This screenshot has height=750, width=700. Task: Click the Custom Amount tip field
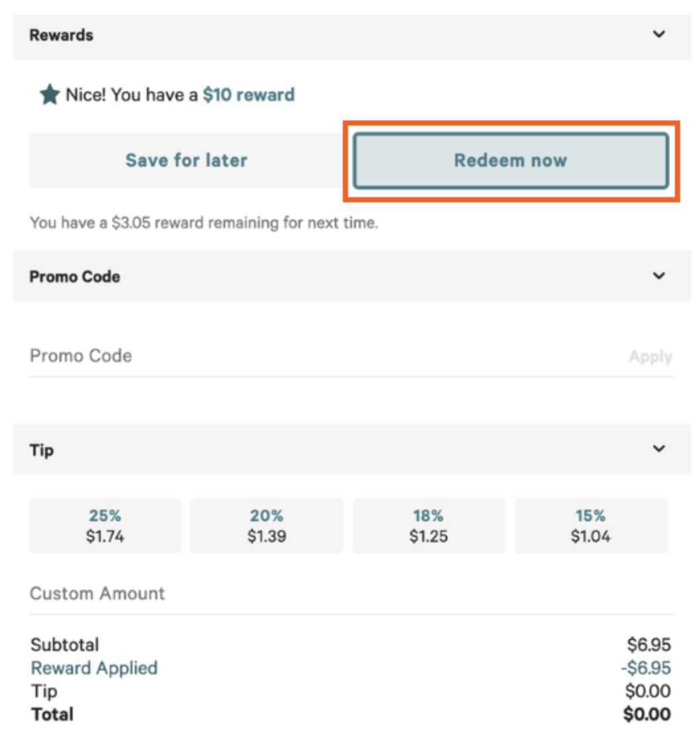(198, 593)
